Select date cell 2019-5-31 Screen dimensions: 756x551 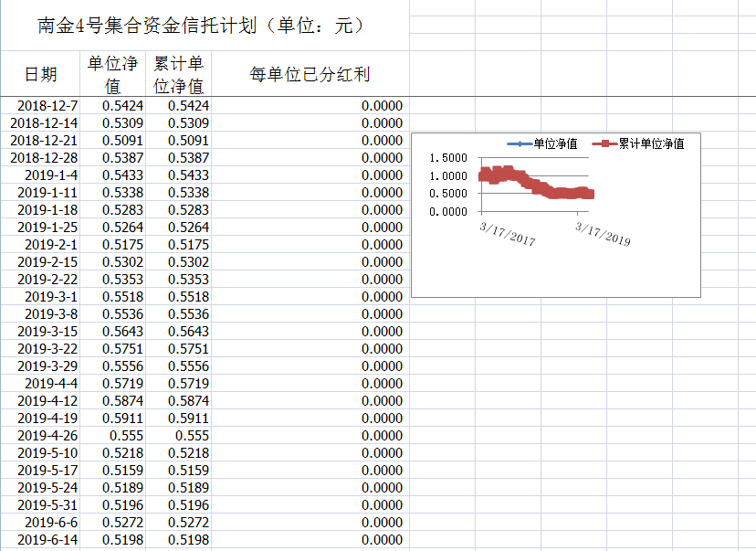[x=40, y=505]
